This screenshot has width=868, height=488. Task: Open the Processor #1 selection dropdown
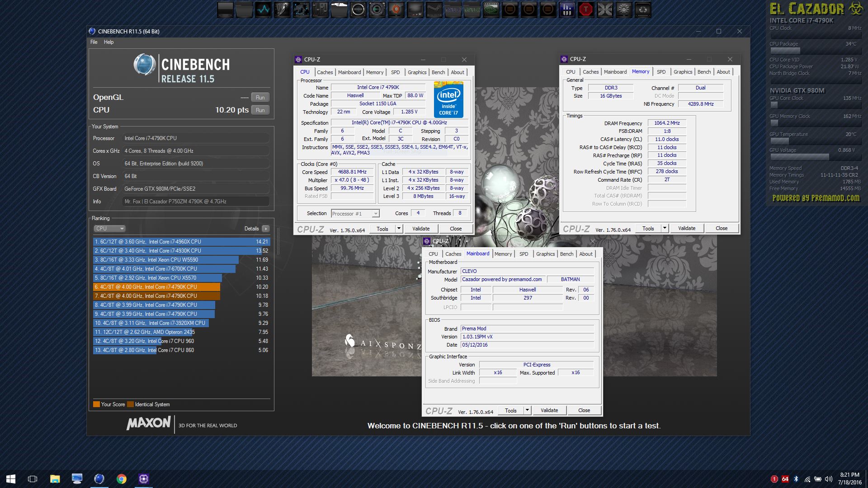click(x=355, y=214)
